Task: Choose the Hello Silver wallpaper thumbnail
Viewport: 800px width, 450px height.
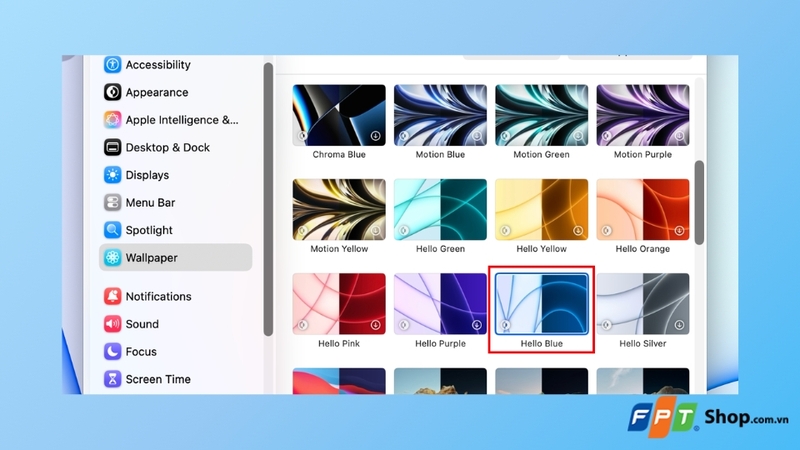Action: [x=643, y=304]
